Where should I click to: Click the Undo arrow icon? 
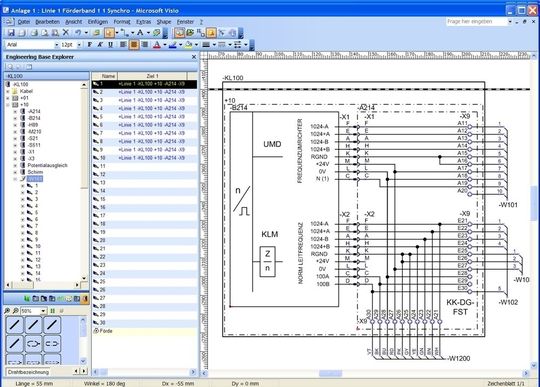78,33
